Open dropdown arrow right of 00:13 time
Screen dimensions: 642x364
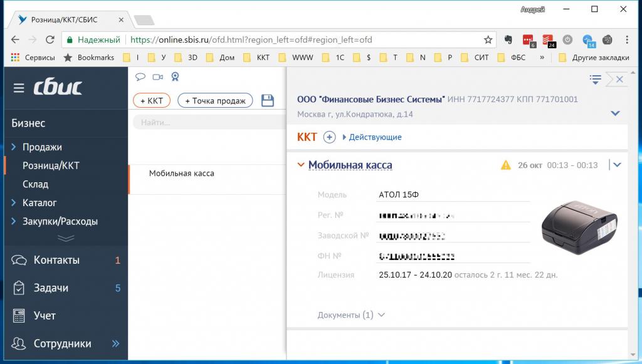tap(617, 165)
